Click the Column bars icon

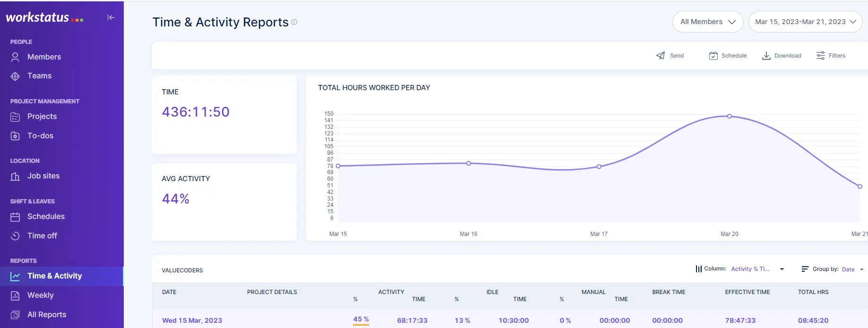[x=698, y=269]
